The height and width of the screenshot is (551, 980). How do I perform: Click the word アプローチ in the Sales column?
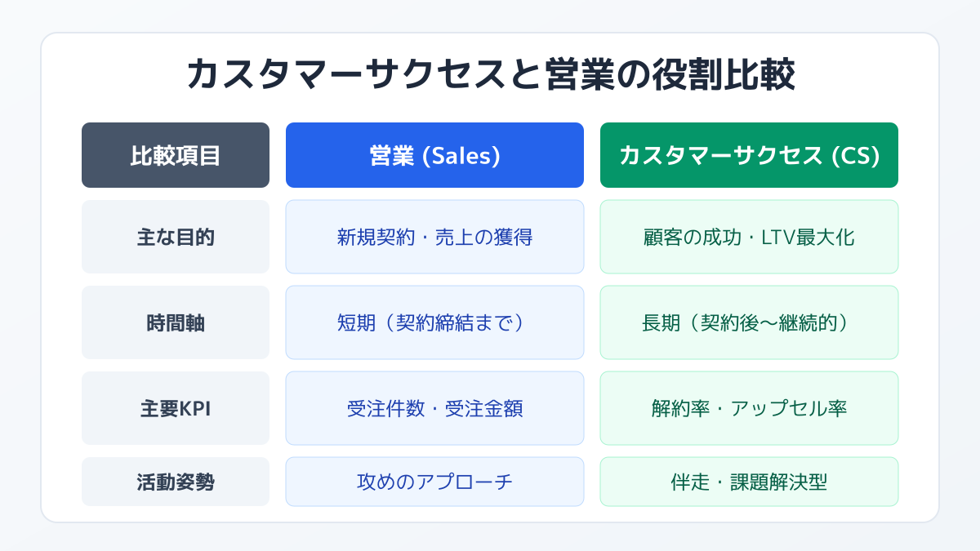tap(465, 482)
